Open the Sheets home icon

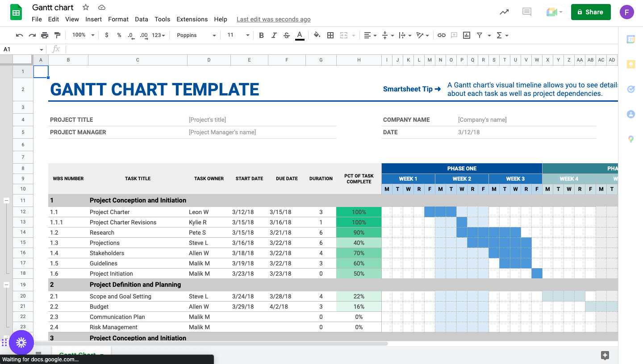click(16, 12)
